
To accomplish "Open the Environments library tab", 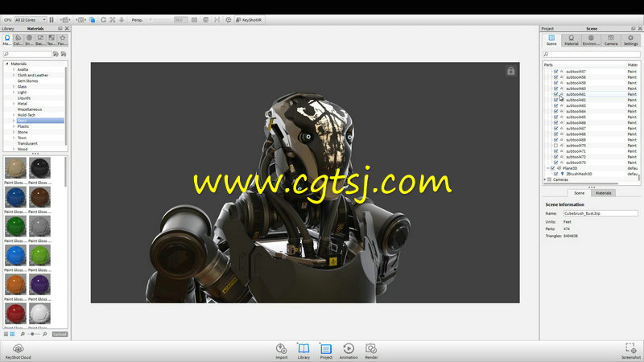I will point(29,39).
